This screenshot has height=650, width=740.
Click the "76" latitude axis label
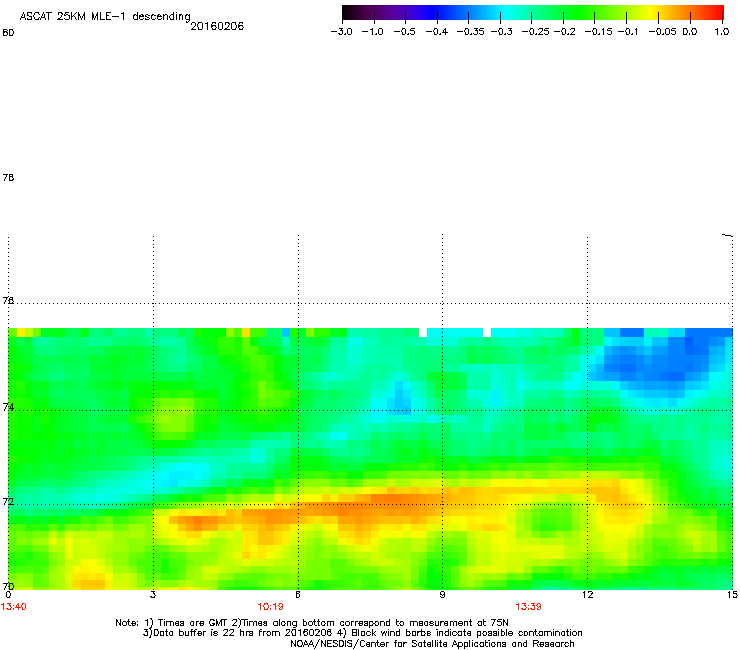(8, 300)
